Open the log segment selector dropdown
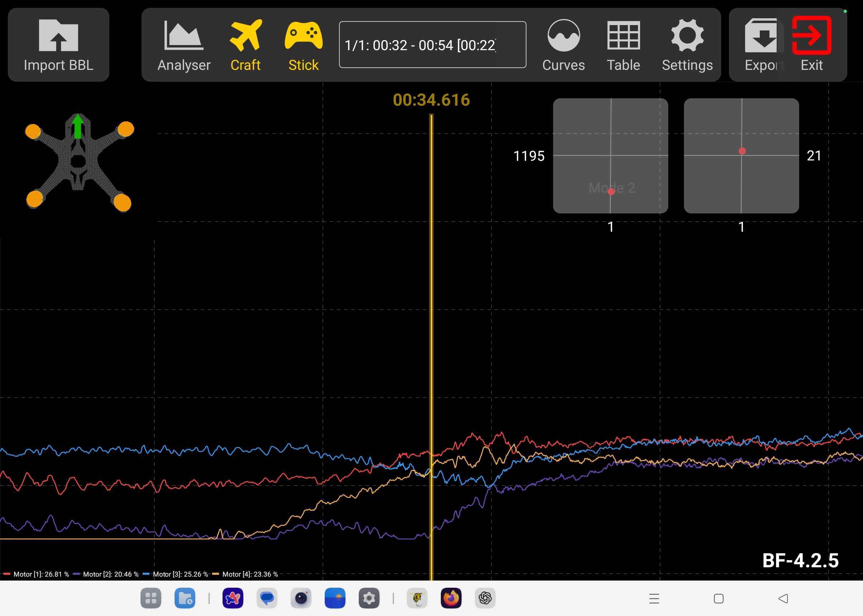863x616 pixels. (x=432, y=45)
